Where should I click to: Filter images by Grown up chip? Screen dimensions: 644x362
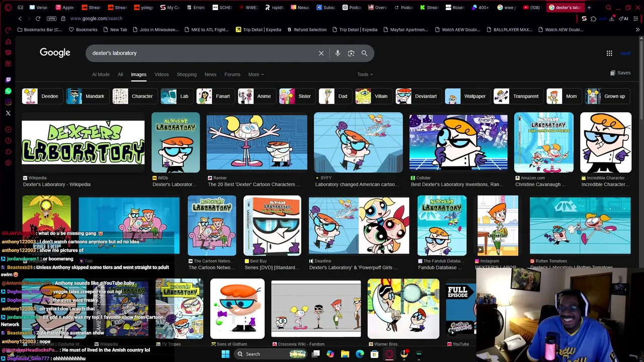[x=607, y=96]
